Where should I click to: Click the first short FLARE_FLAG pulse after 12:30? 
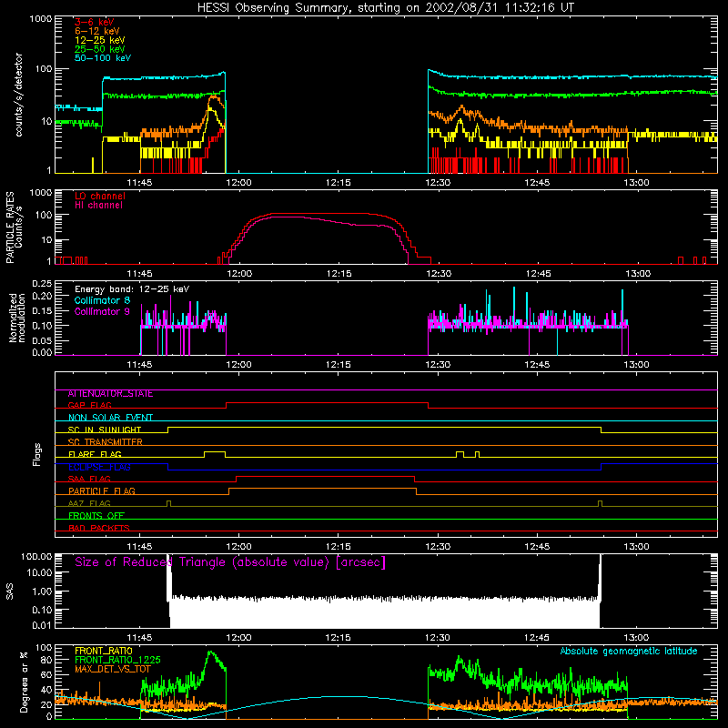click(460, 454)
